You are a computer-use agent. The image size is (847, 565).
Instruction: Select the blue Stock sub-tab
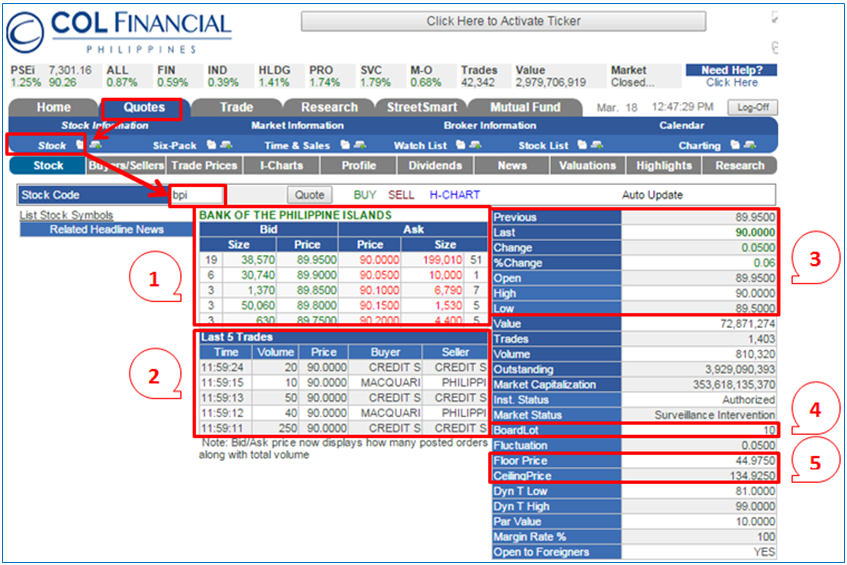point(48,166)
